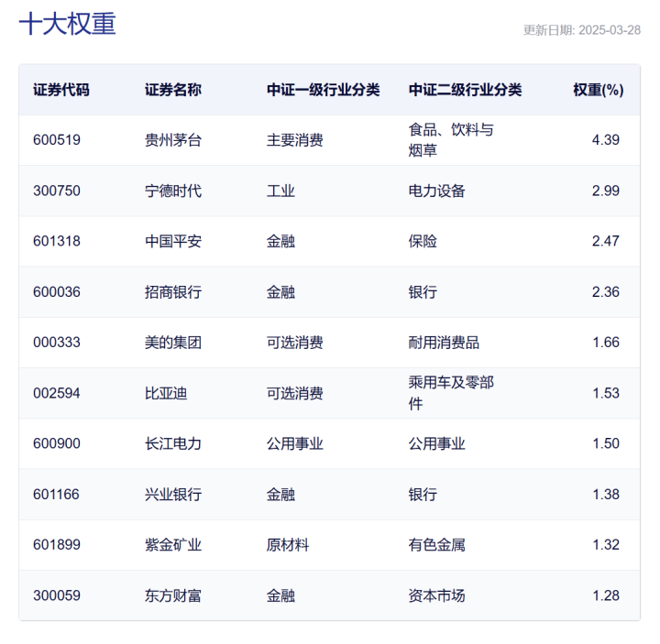Click 银行 in the 招商银行 row

(423, 292)
